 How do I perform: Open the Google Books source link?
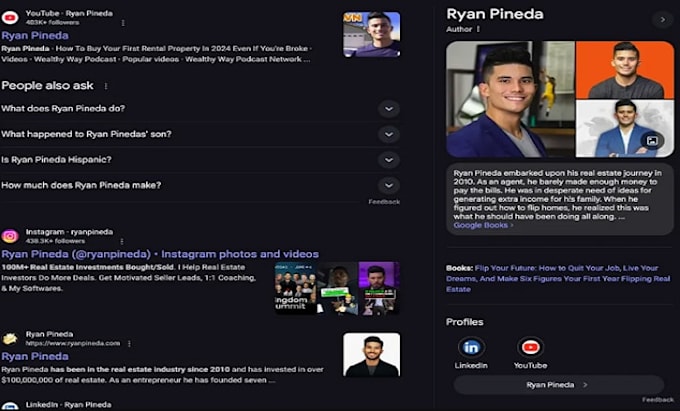(483, 225)
